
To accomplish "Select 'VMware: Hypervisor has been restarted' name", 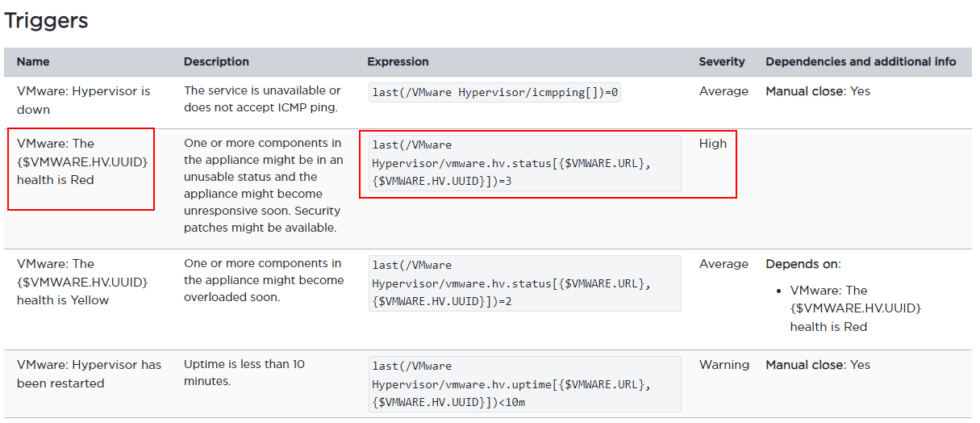I will pyautogui.click(x=89, y=374).
